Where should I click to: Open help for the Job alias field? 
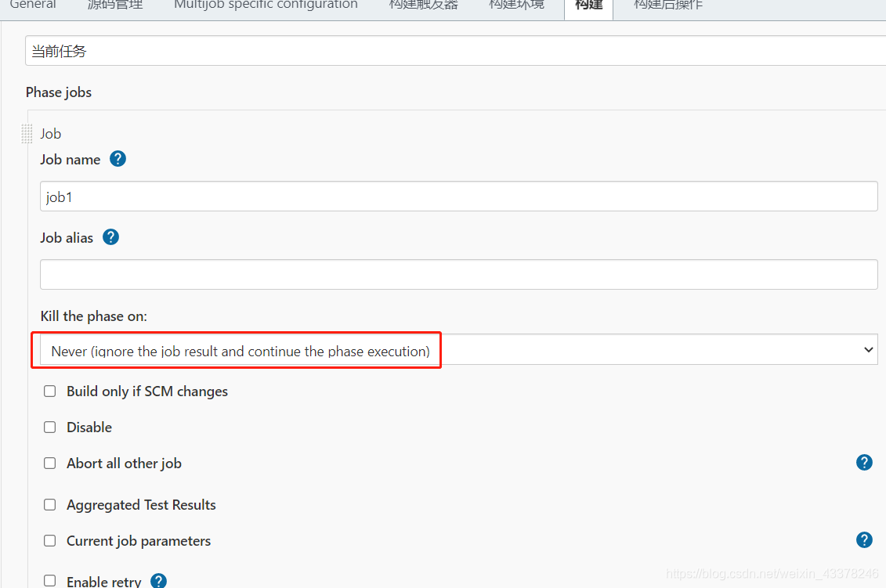[x=110, y=236]
